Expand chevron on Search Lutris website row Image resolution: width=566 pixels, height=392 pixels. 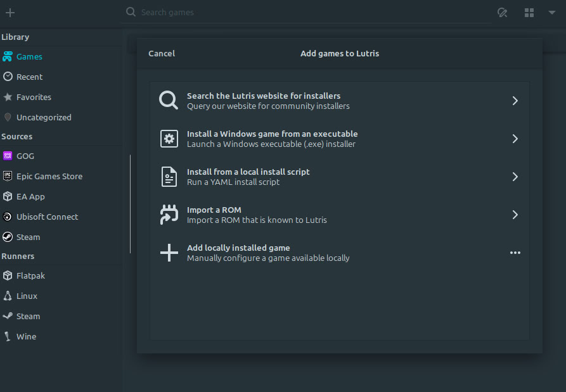coord(515,101)
